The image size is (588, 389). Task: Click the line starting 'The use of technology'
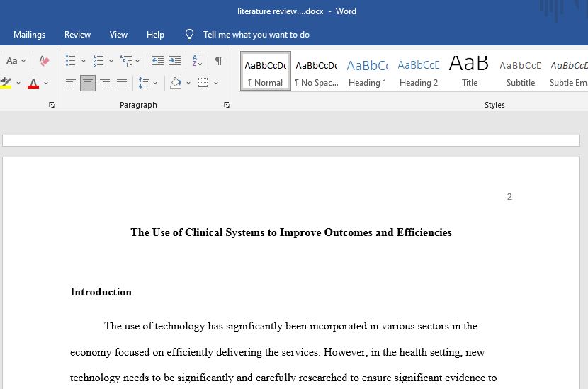click(x=290, y=326)
